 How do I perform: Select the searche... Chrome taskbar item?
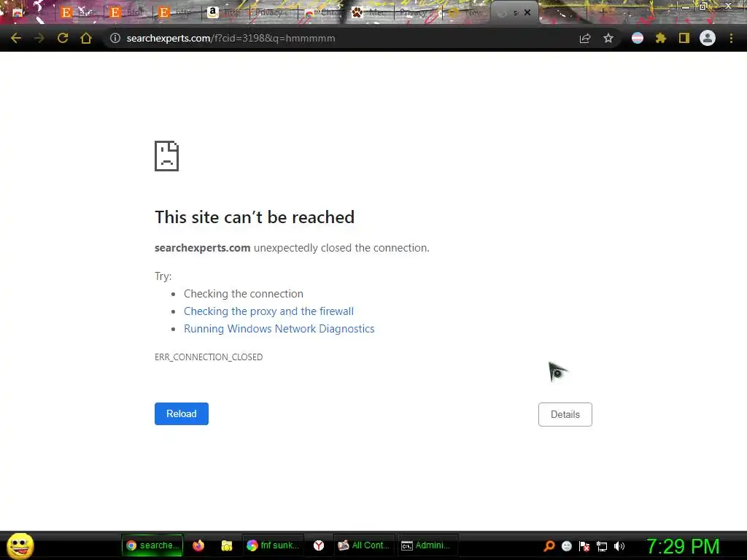(x=152, y=545)
